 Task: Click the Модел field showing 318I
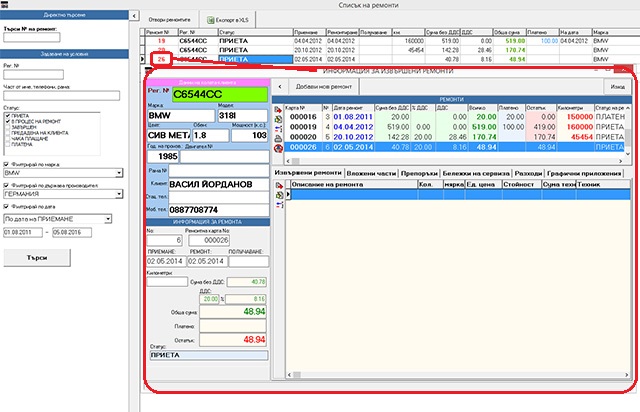point(242,116)
